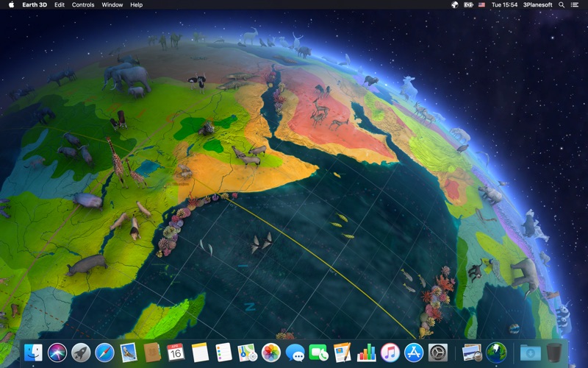The image size is (588, 368).
Task: Open System Preferences gear icon
Action: [x=438, y=353]
